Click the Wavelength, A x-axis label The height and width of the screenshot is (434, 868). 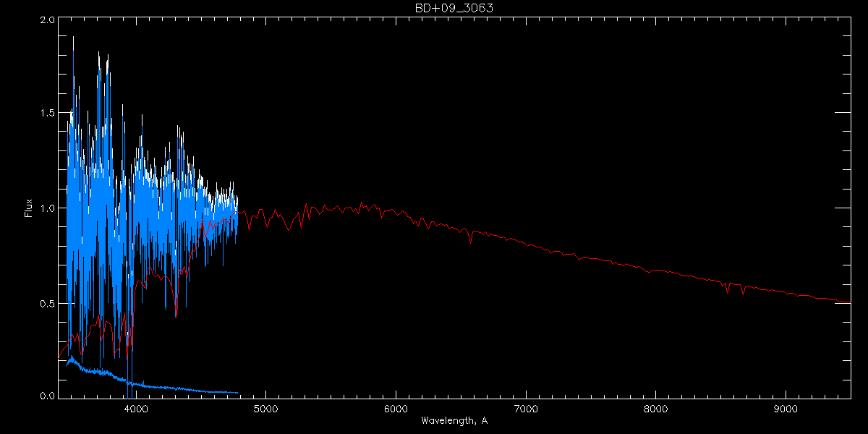pos(454,420)
